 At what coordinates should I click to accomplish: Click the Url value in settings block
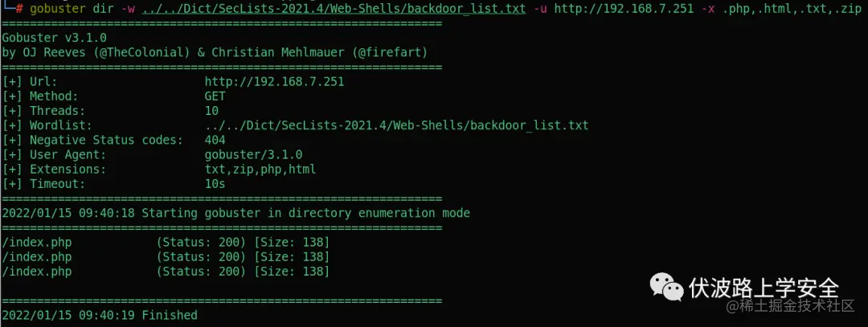pos(274,82)
